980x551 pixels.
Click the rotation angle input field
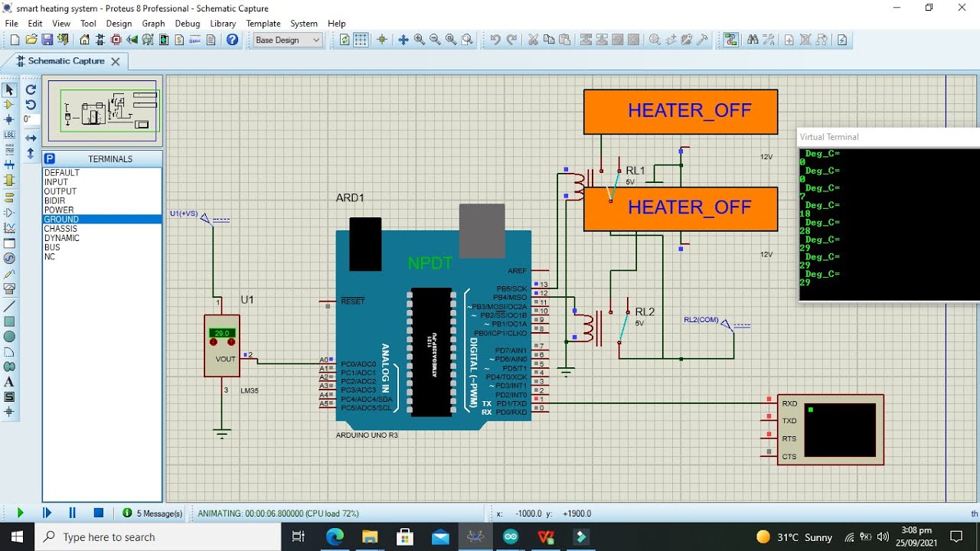31,119
